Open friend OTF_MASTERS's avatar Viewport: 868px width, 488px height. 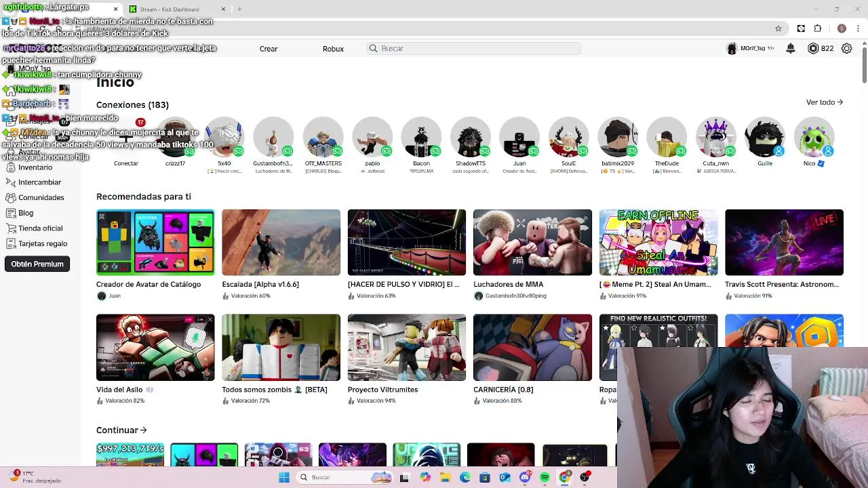tap(323, 138)
